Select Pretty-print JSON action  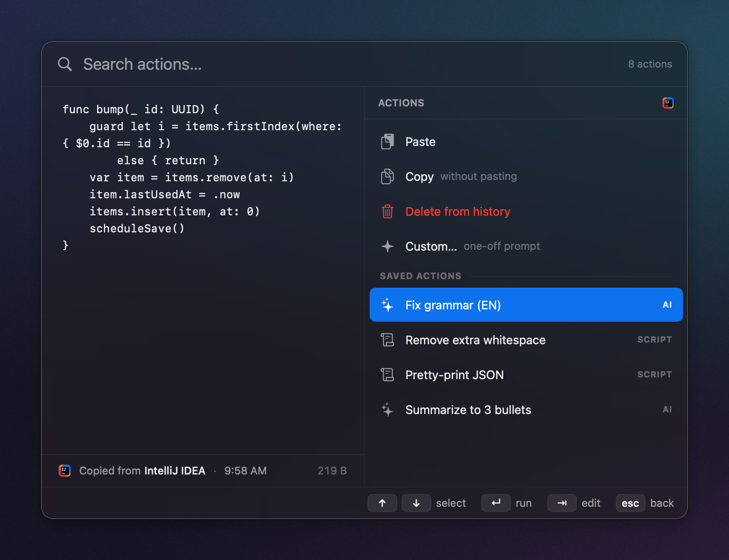(526, 374)
